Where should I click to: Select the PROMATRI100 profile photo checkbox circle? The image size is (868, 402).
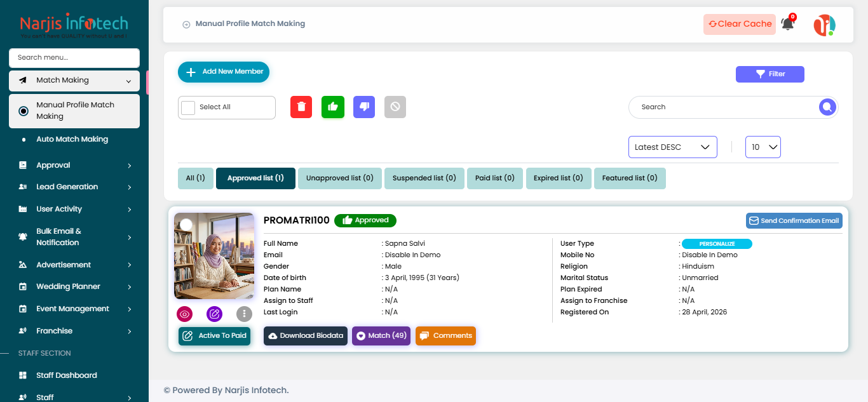point(186,224)
